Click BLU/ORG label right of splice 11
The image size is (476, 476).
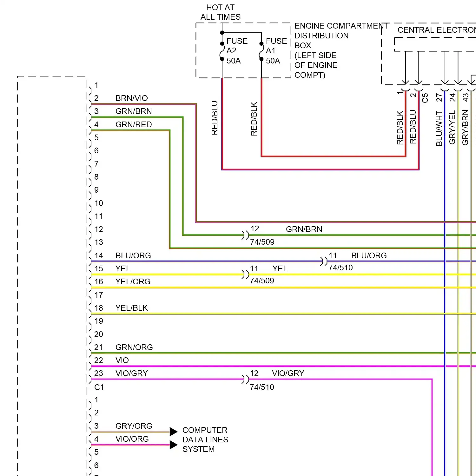(x=369, y=255)
